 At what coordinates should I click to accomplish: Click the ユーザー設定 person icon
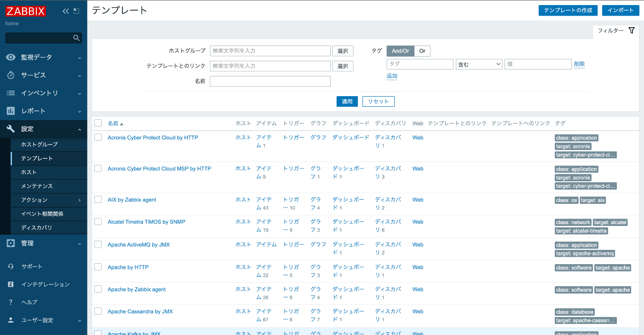[11, 320]
